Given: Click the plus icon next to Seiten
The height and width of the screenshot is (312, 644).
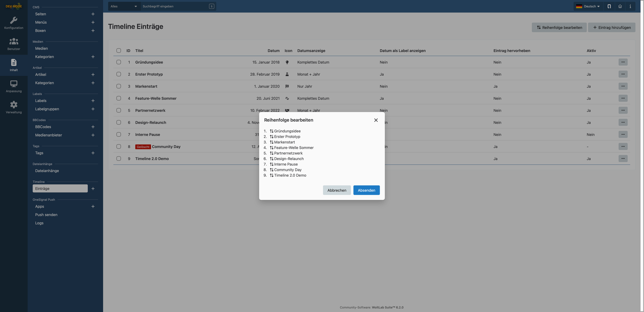Looking at the screenshot, I should 93,14.
